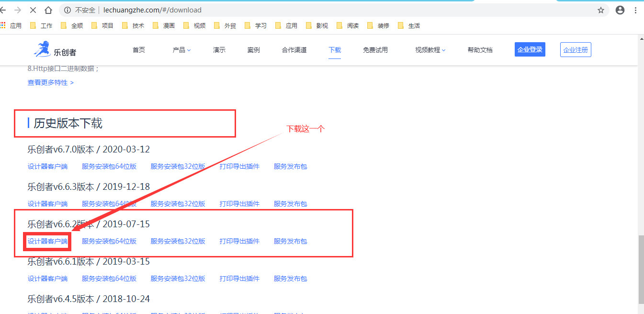Click the address bar URL field
The width and height of the screenshot is (644, 314).
[335, 10]
